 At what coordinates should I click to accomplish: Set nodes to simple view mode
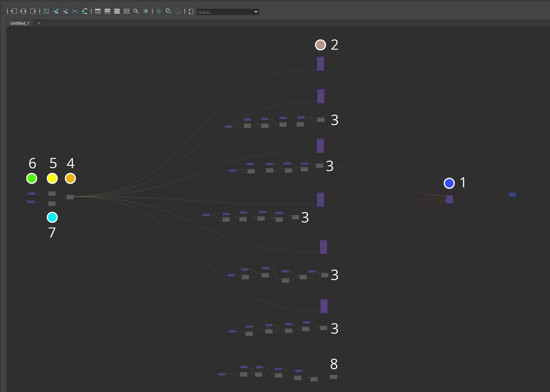[x=98, y=11]
